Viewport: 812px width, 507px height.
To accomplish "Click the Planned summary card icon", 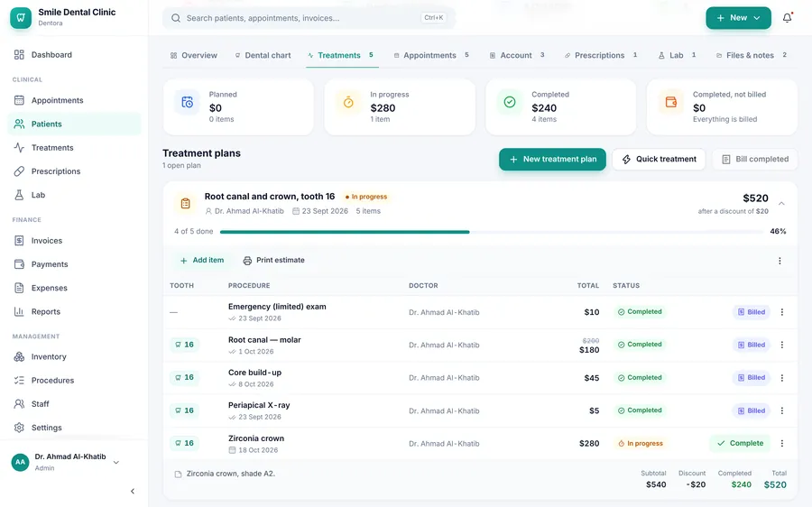I will pos(187,102).
